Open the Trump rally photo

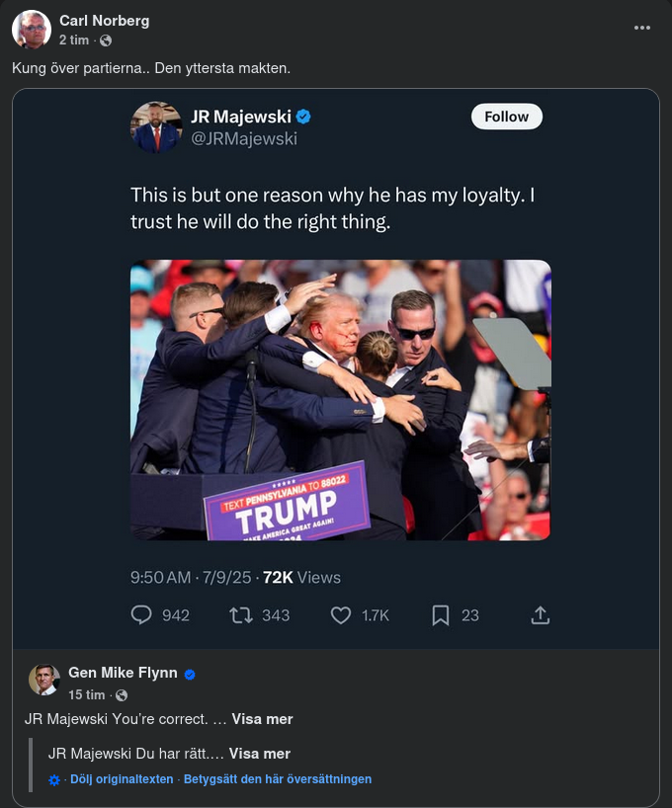click(x=340, y=399)
